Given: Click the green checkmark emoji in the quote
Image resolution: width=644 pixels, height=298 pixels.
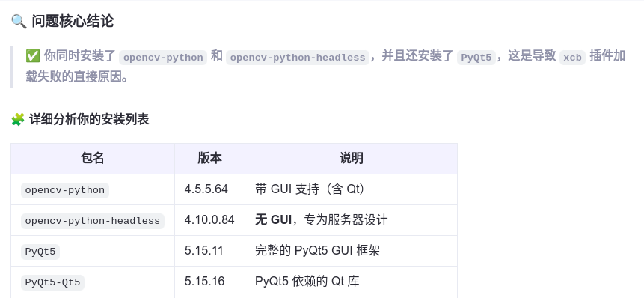Looking at the screenshot, I should (x=32, y=56).
